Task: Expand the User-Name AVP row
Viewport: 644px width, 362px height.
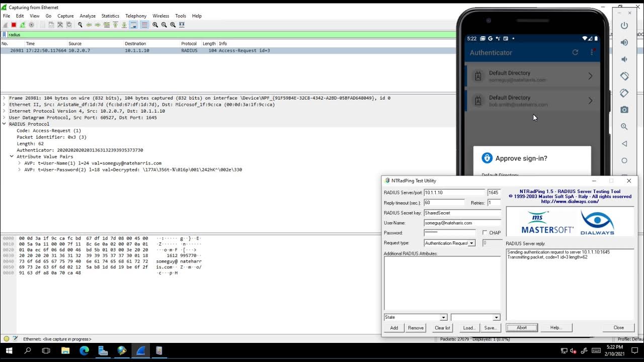Action: [20, 163]
